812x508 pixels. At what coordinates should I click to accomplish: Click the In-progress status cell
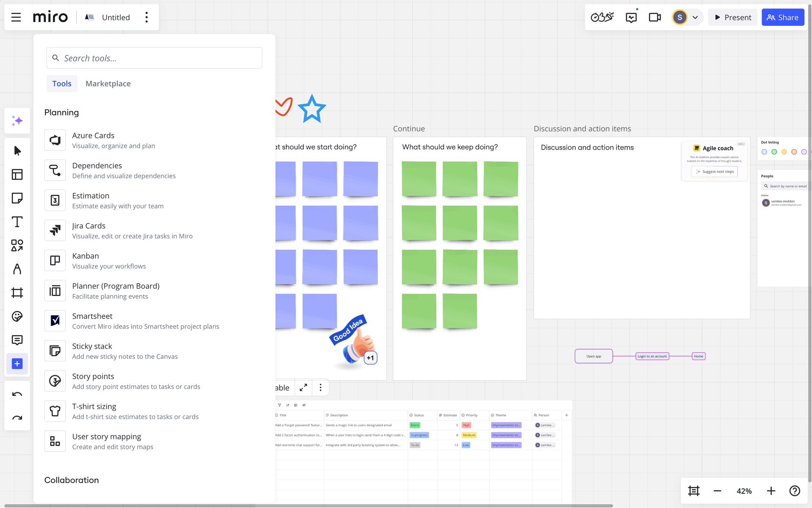[419, 435]
